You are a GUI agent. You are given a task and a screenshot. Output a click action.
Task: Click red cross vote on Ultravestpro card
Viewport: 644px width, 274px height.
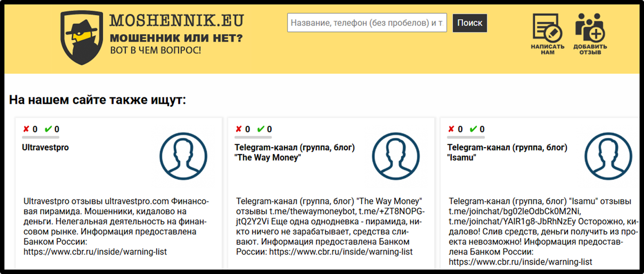click(x=26, y=129)
